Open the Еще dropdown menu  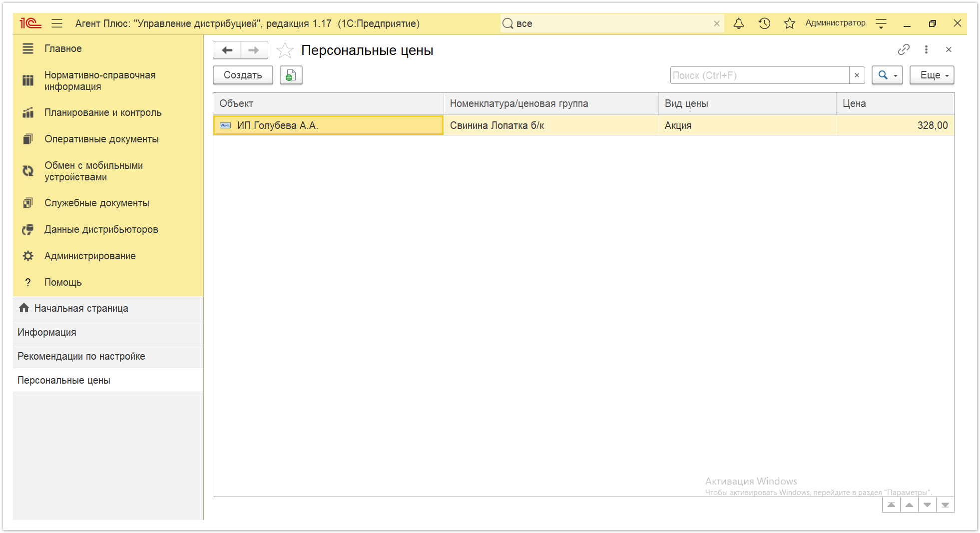[x=932, y=75]
